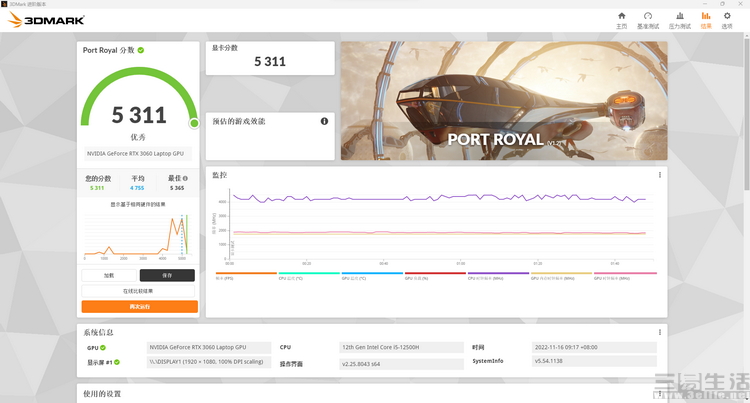750x403 pixels.
Task: Click the 使用的设置 section heading
Action: (102, 394)
